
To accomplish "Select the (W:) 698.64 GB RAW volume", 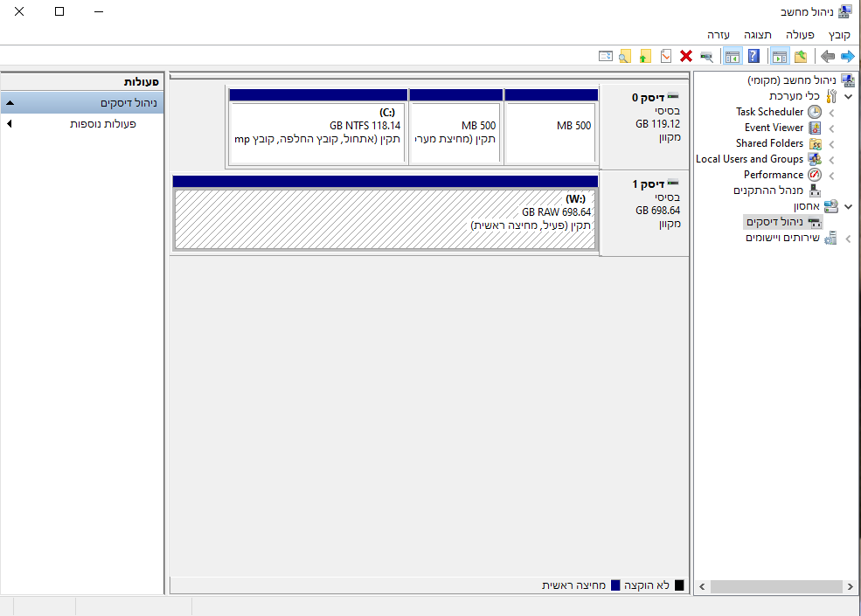I will (385, 213).
